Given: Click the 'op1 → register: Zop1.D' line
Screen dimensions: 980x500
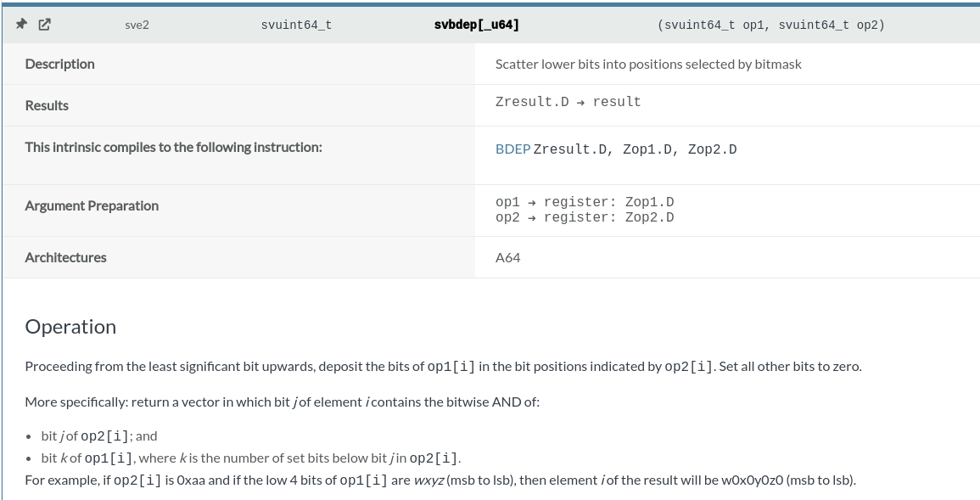Looking at the screenshot, I should (585, 202).
